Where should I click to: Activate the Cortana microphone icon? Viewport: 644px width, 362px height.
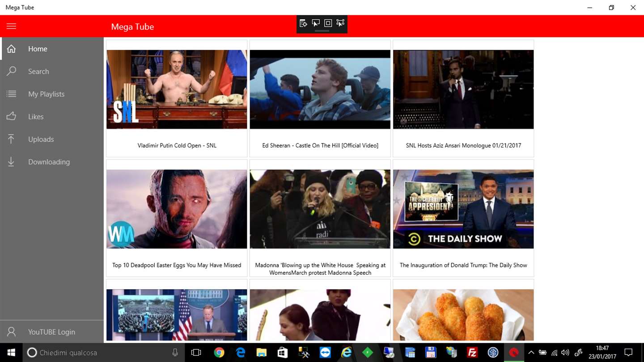click(x=175, y=353)
